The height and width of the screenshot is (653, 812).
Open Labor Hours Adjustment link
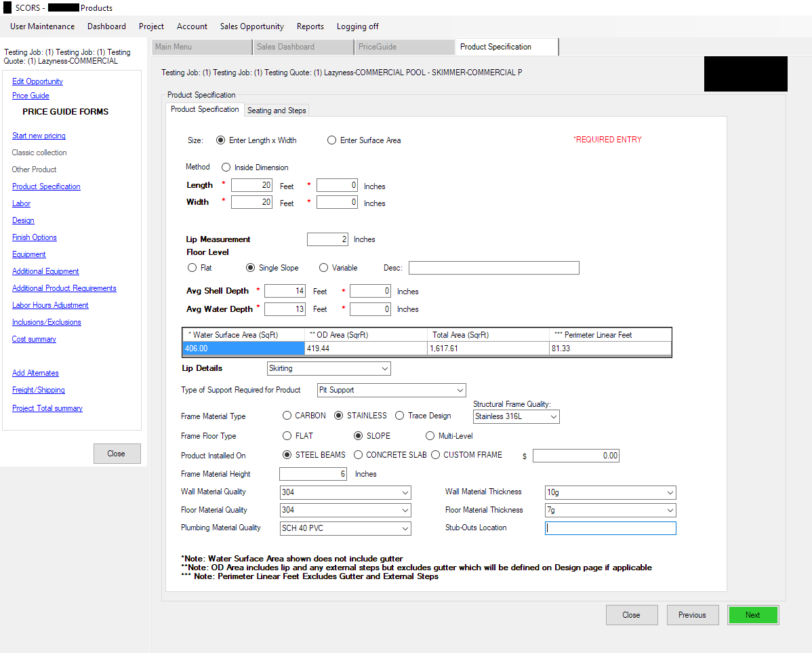click(x=50, y=305)
